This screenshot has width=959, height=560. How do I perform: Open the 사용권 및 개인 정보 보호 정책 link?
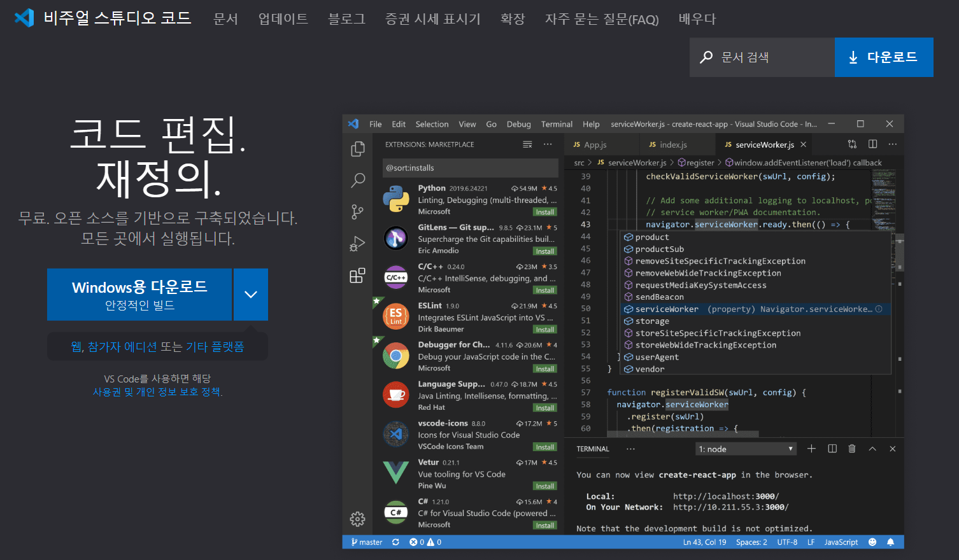click(158, 392)
